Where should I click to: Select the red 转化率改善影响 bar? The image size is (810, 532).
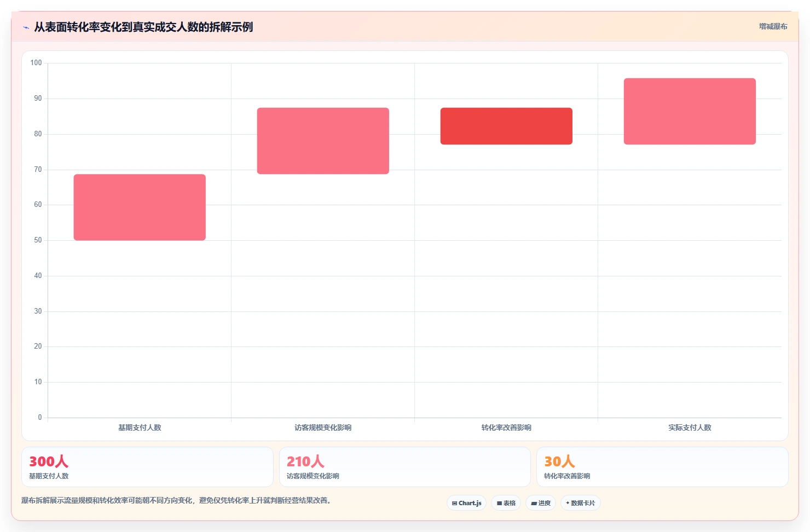506,126
